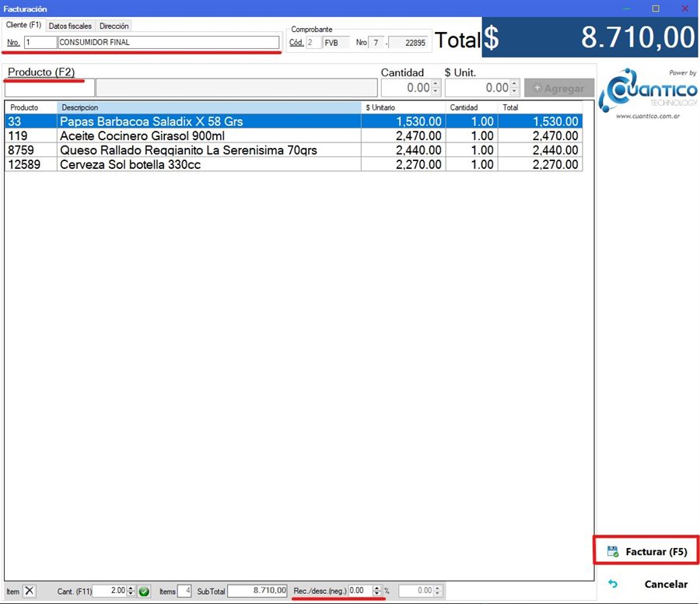Sort by the Descripcion column header
The height and width of the screenshot is (604, 700).
[209, 107]
